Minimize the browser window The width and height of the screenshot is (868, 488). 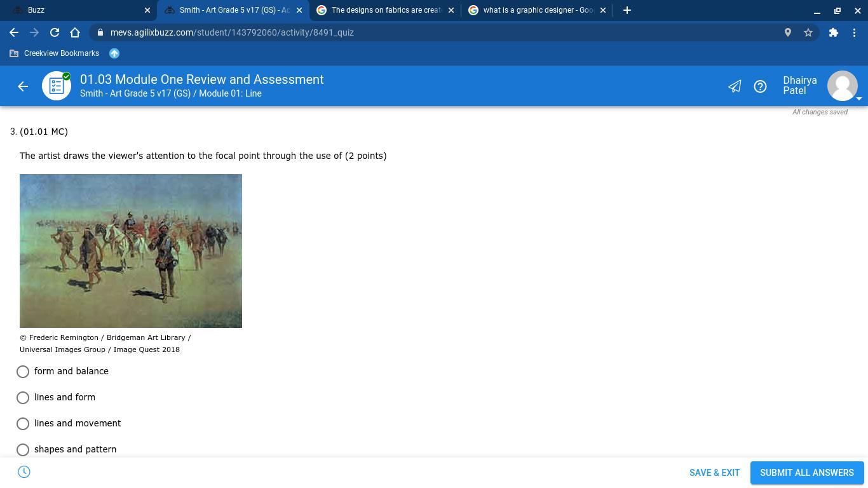(817, 10)
